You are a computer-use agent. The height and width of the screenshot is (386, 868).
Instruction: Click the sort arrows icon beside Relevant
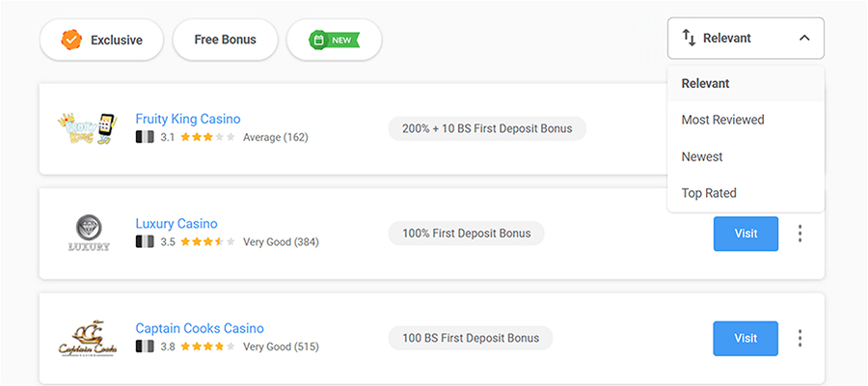(689, 39)
